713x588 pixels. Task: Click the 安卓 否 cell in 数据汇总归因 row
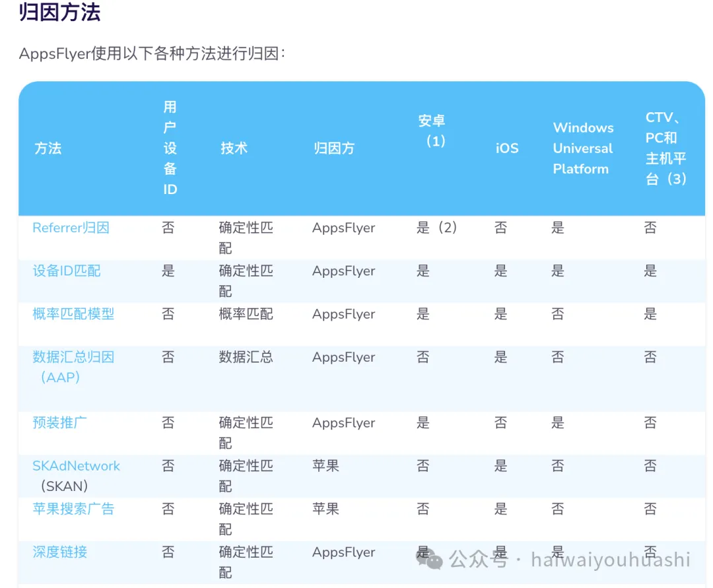tap(423, 357)
